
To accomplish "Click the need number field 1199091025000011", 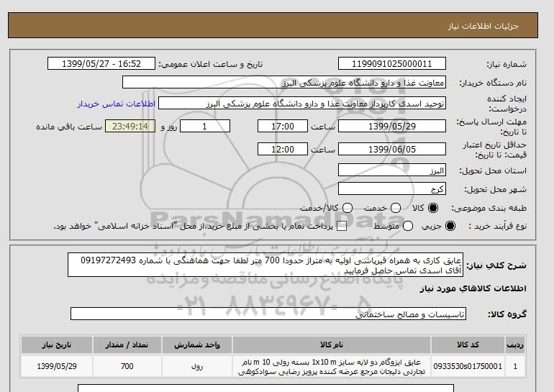I will pos(392,63).
